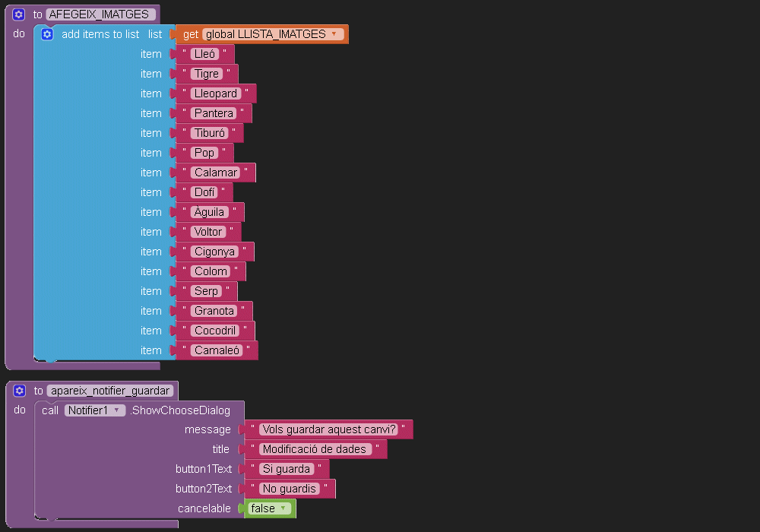The width and height of the screenshot is (760, 532).
Task: Select the ShowChooseDialog call block label
Action: click(180, 410)
